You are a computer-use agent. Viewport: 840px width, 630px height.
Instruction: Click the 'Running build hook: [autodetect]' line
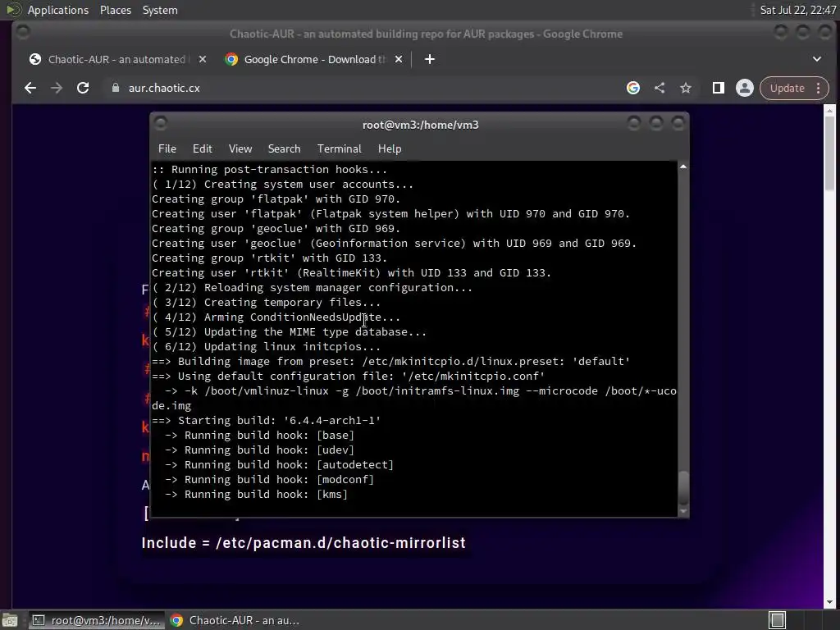click(279, 465)
